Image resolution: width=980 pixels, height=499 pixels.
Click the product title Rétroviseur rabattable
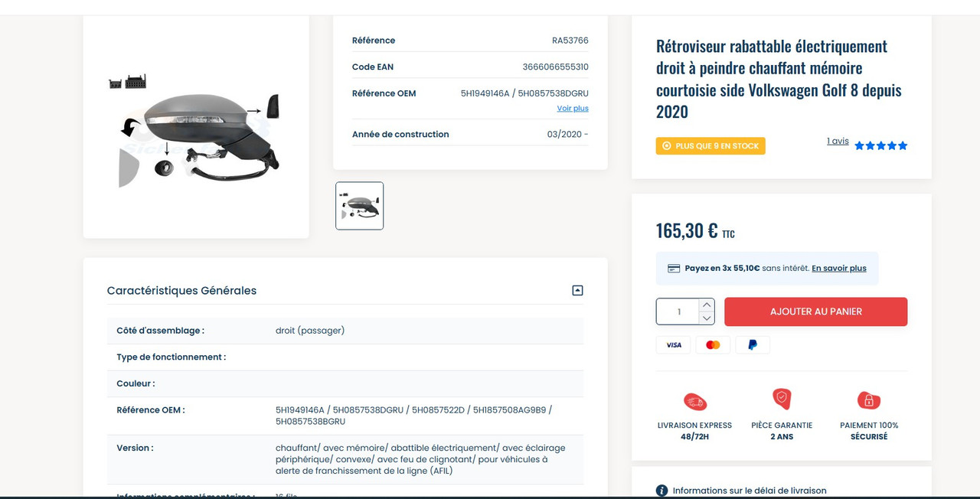pos(779,79)
